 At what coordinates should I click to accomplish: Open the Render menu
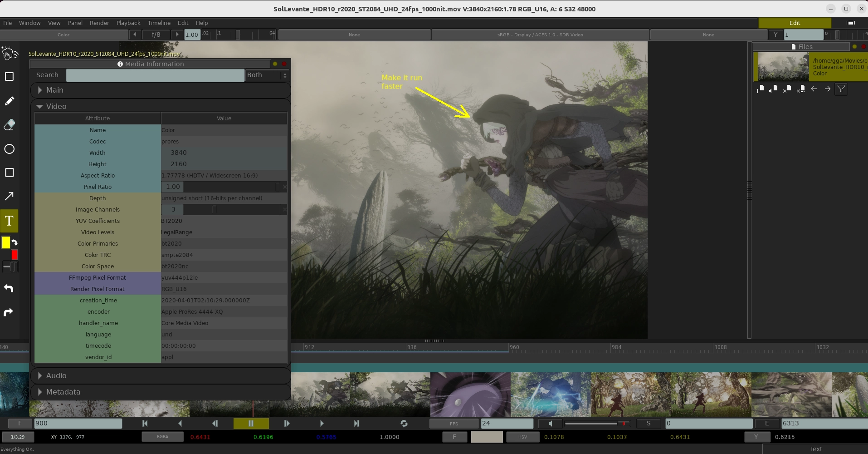(x=99, y=23)
